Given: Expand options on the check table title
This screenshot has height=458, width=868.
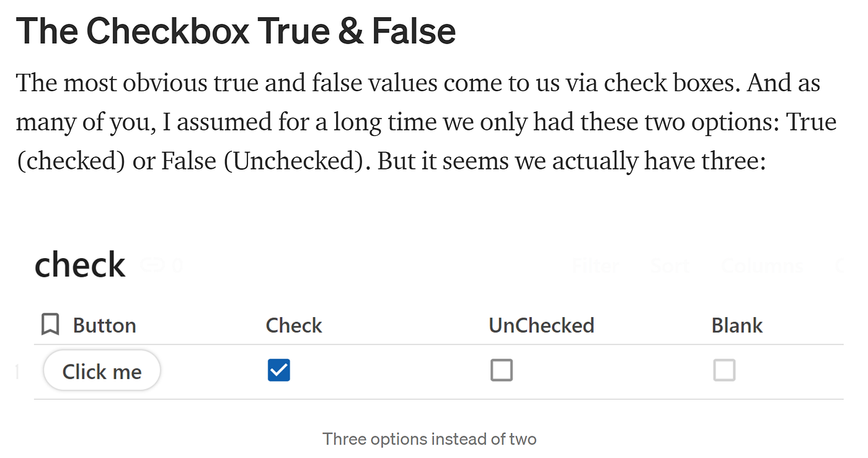Looking at the screenshot, I should 80,264.
